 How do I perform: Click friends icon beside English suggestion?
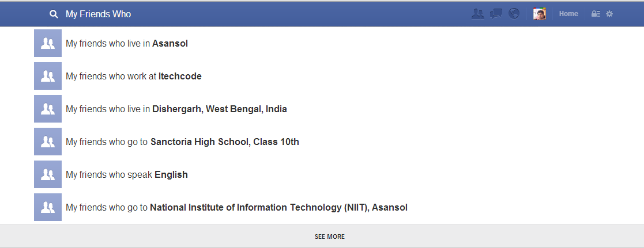click(48, 174)
